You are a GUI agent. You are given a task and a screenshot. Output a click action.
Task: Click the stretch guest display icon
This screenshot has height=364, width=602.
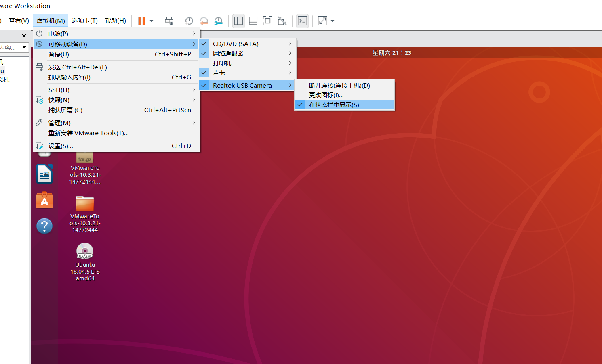coord(322,21)
